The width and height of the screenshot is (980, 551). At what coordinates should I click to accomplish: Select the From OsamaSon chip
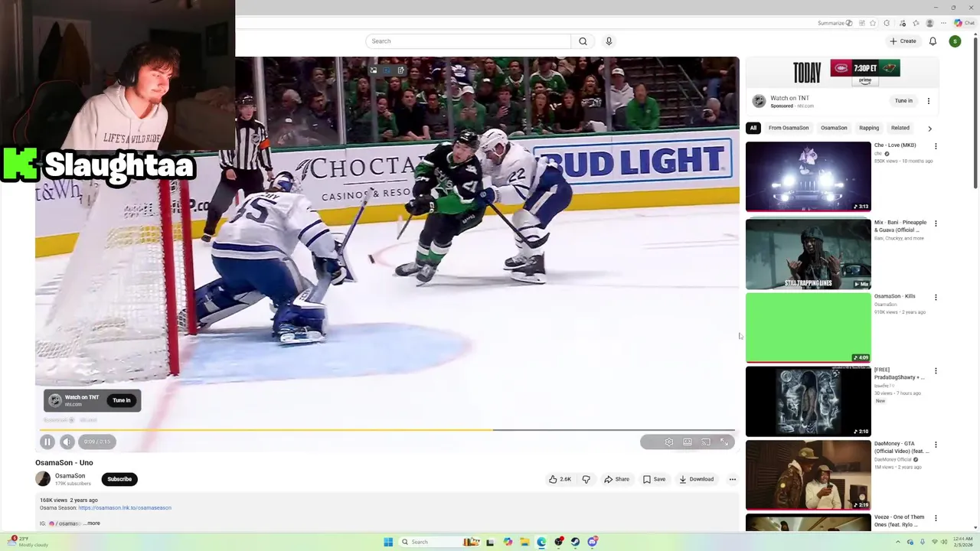coord(789,128)
